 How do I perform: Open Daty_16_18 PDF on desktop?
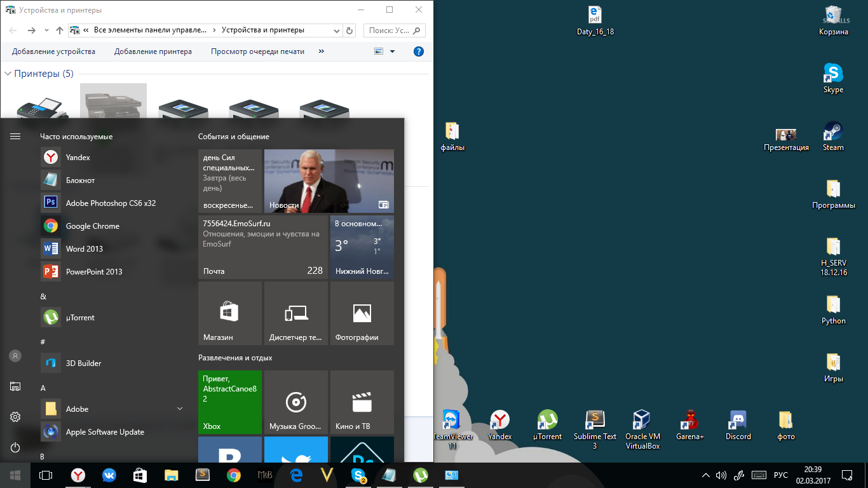coord(595,21)
